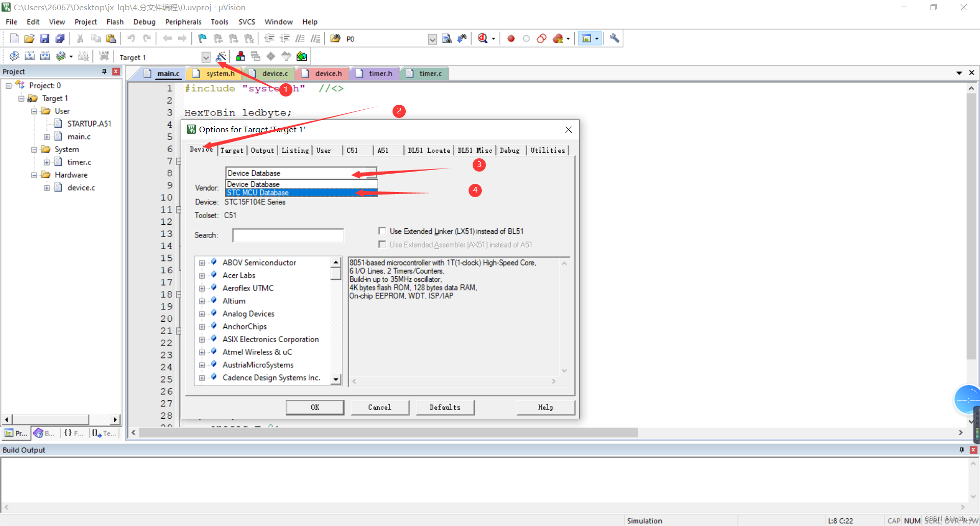Click the Disable All Breakpoints icon
The image size is (980, 526).
[542, 38]
